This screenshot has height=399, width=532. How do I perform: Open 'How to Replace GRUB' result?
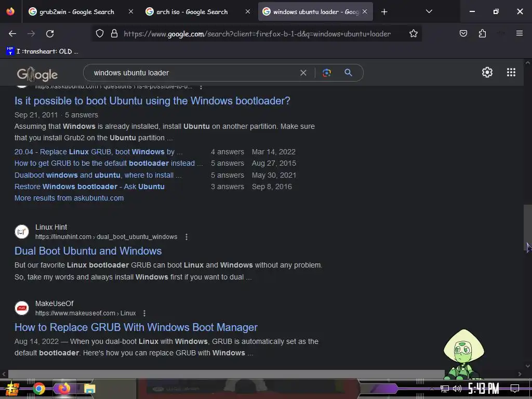pos(136,327)
